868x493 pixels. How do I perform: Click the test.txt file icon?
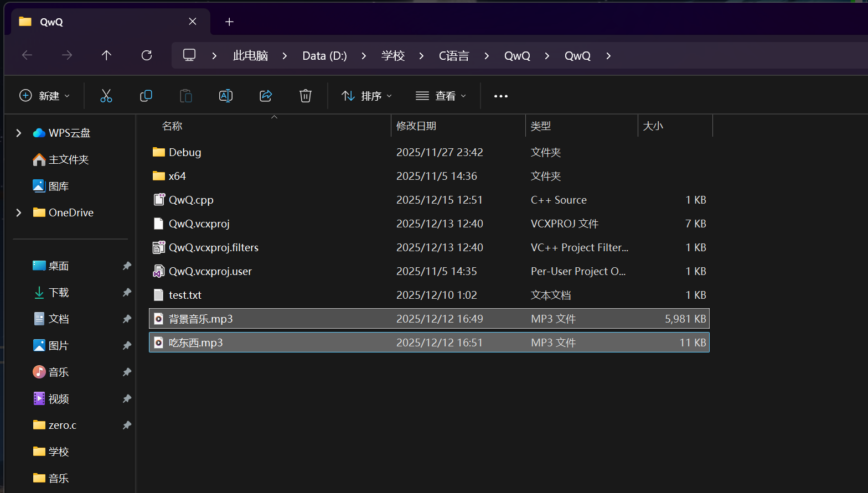[159, 295]
